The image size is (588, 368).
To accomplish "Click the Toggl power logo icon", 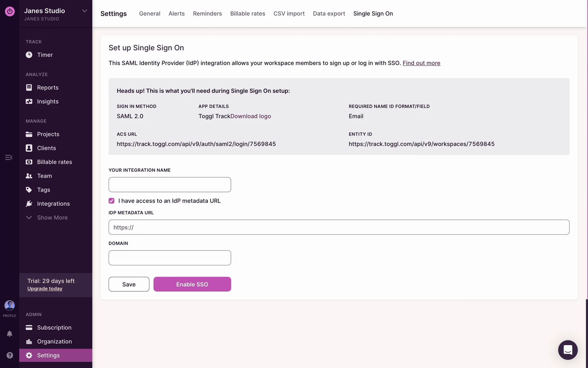I will pyautogui.click(x=9, y=11).
